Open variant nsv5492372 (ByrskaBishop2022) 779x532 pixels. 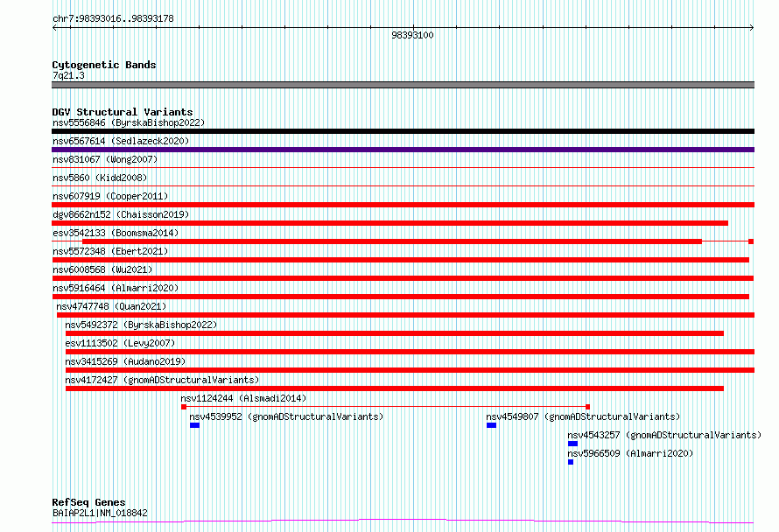tap(141, 325)
